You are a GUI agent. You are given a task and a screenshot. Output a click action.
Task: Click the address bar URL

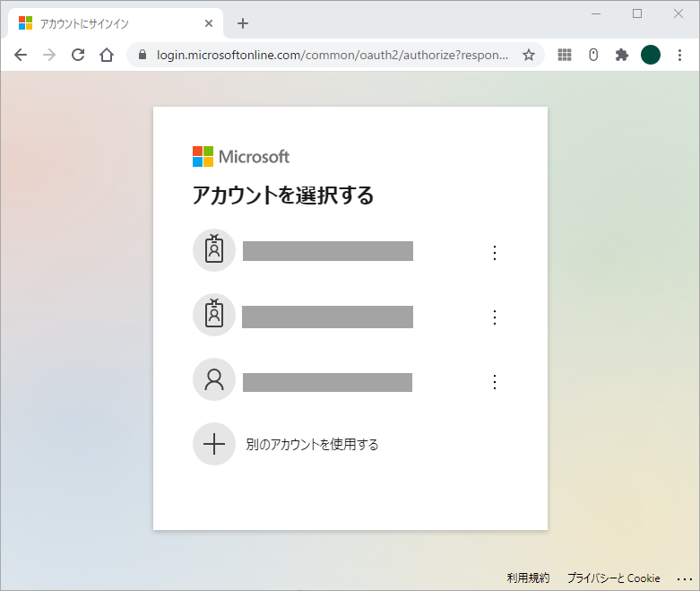click(333, 55)
